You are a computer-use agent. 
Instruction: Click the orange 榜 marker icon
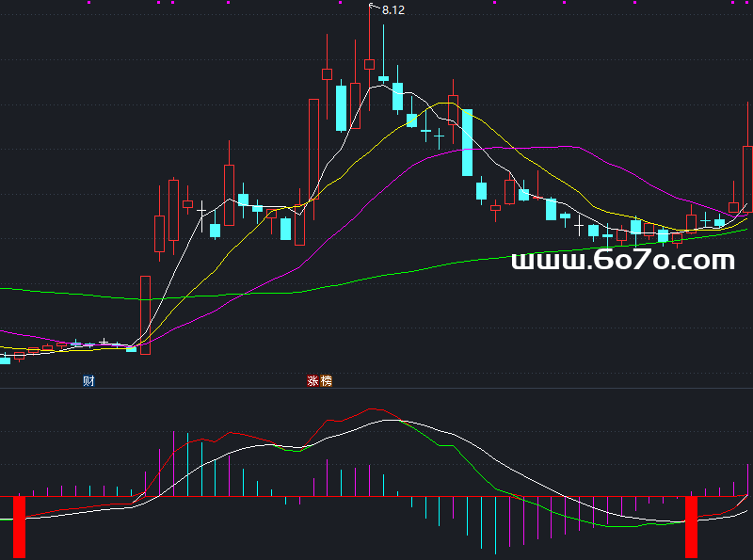326,381
